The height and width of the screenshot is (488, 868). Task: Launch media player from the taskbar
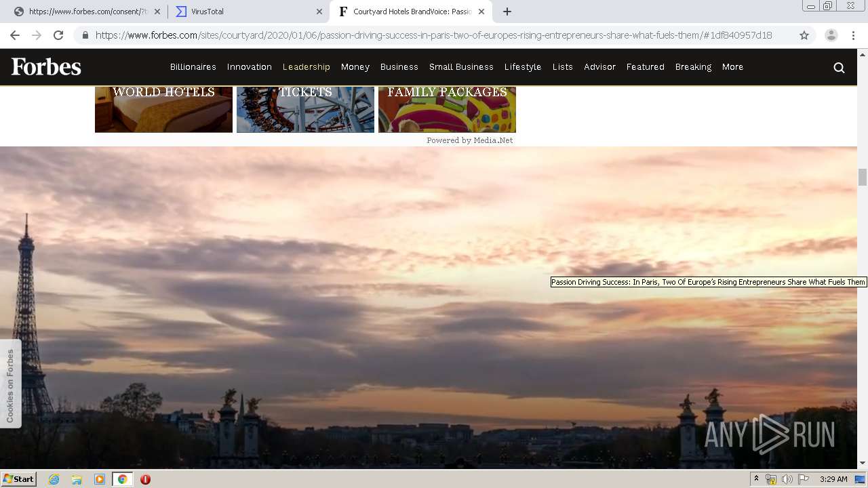100,479
